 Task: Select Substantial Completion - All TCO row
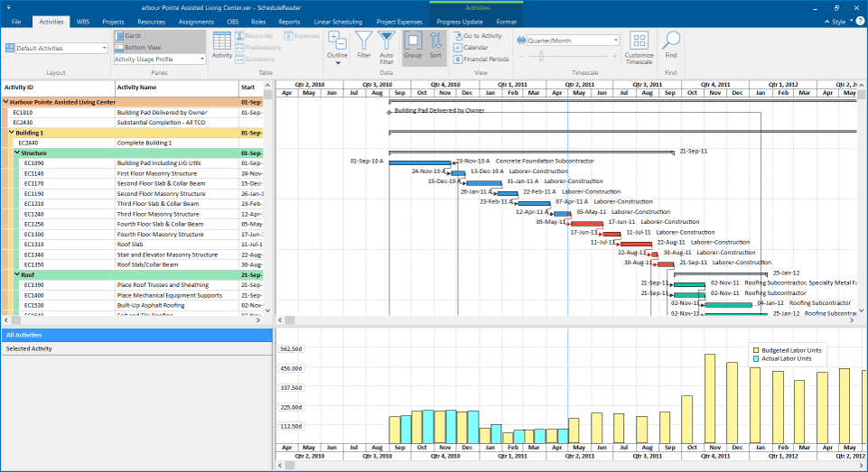click(133, 123)
